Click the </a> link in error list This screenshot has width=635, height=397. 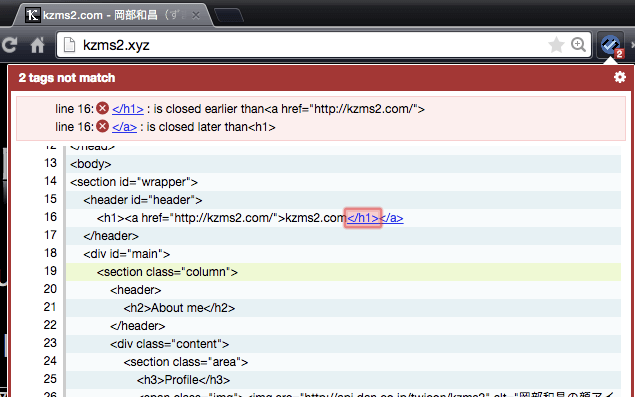pyautogui.click(x=124, y=127)
